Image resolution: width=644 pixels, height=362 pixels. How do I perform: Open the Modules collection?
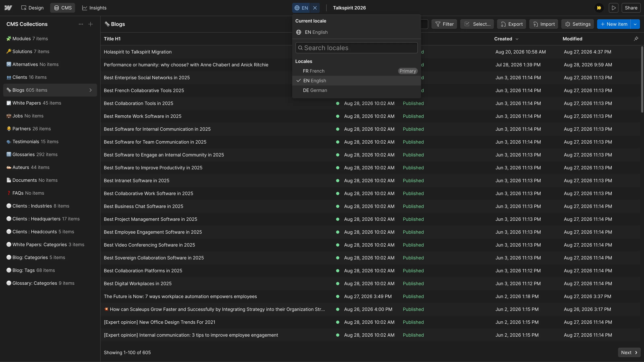point(50,38)
